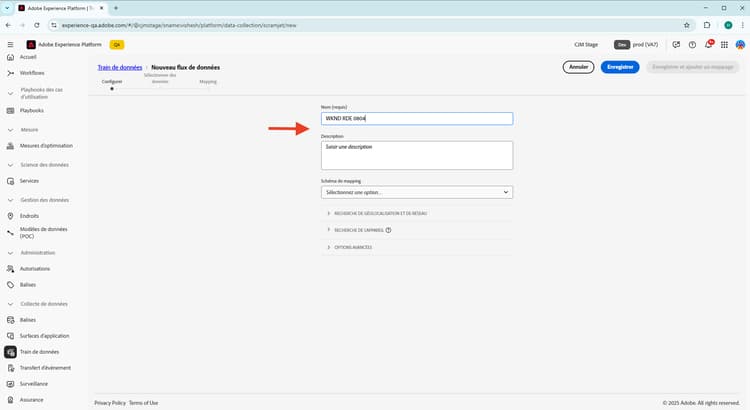Open Transfert d'événement item
This screenshot has width=750, height=410.
pyautogui.click(x=45, y=368)
